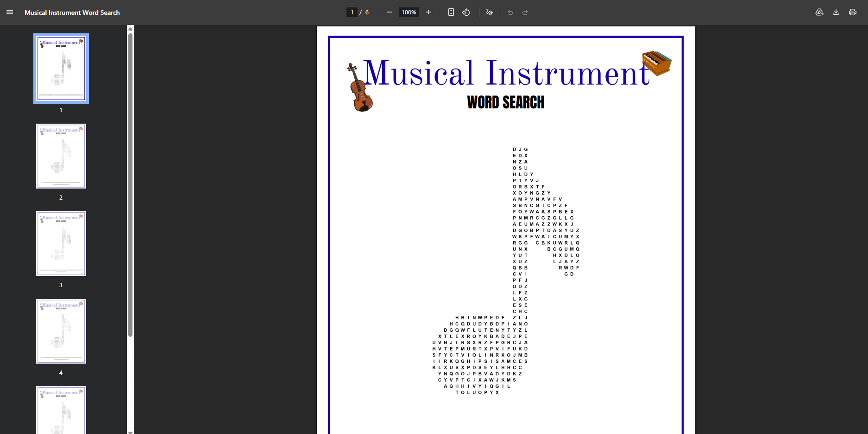This screenshot has height=434, width=868.
Task: Edit the current page number field
Action: coord(352,12)
